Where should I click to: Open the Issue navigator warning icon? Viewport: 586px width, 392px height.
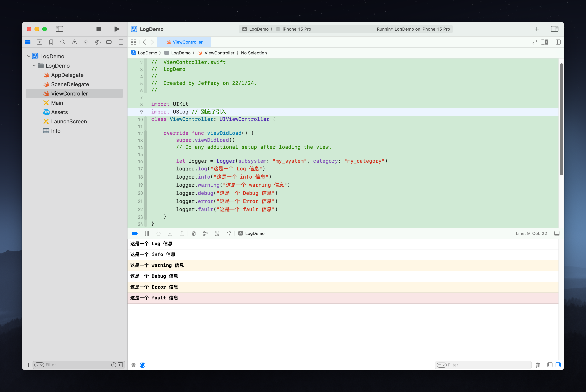pos(74,42)
